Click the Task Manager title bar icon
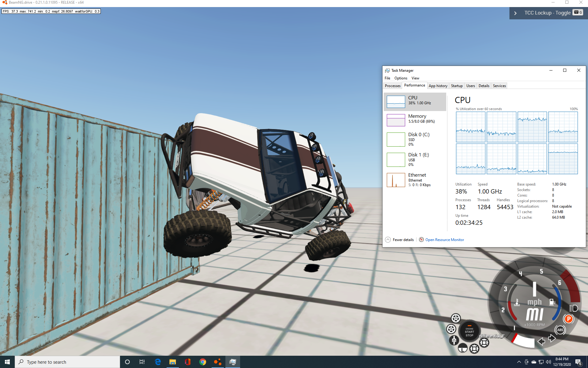 [x=387, y=71]
